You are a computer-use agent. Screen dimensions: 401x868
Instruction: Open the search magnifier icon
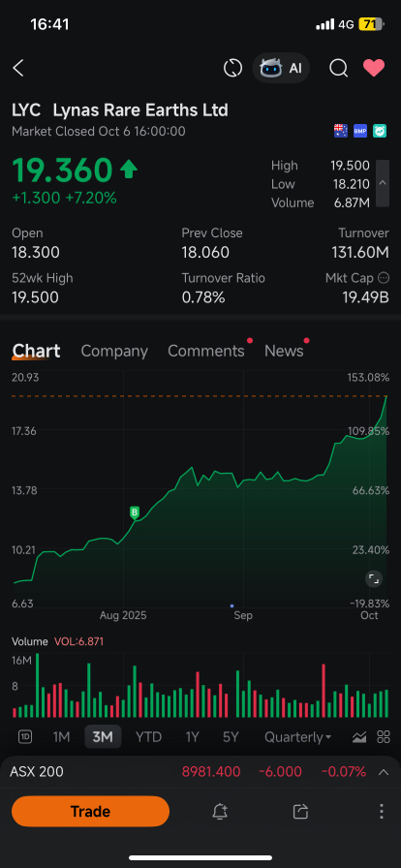pyautogui.click(x=338, y=68)
